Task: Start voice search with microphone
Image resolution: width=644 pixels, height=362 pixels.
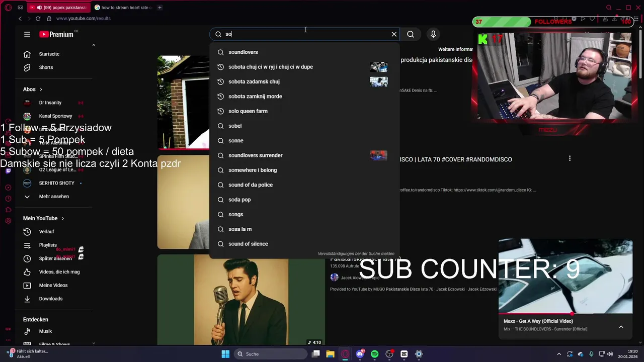Action: pos(433,34)
